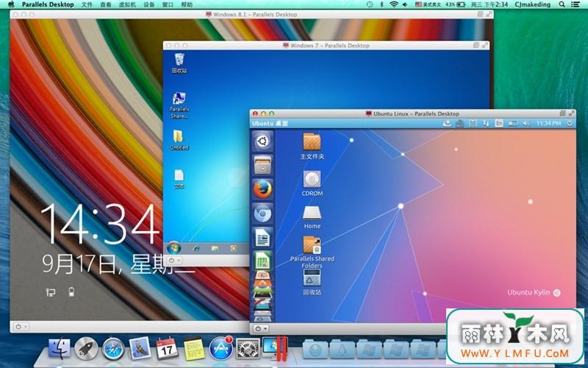The height and width of the screenshot is (368, 588).
Task: Open the 查看 menu
Action: [x=106, y=4]
